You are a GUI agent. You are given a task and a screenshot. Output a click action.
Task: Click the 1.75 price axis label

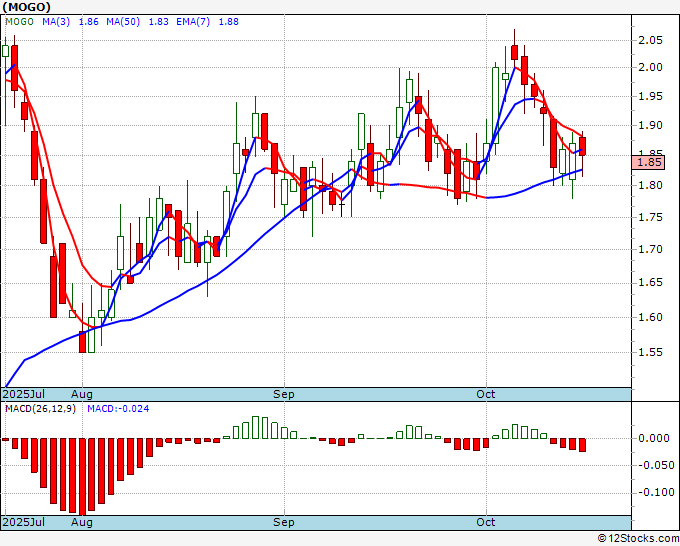(651, 217)
